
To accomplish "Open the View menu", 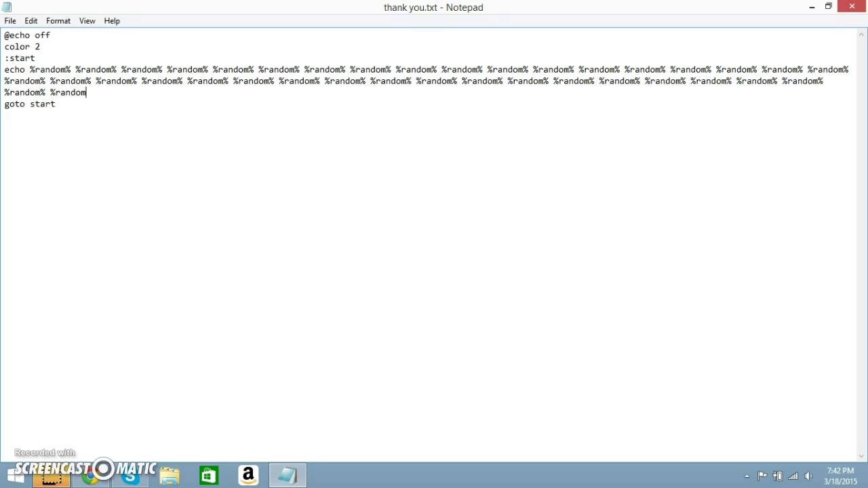I will point(87,21).
